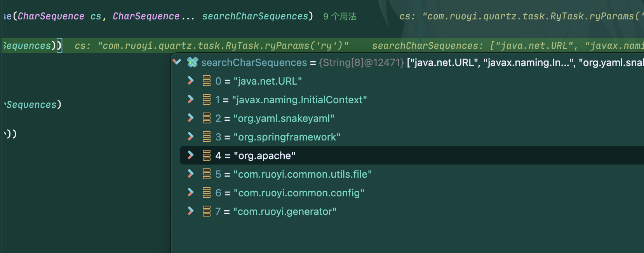
Task: Click the array element icon for index 7
Action: coord(207,211)
